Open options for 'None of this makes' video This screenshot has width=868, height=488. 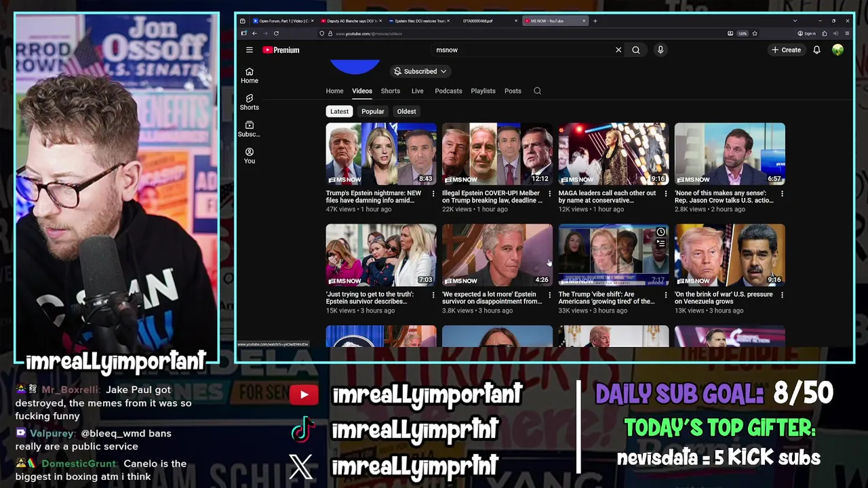[782, 194]
